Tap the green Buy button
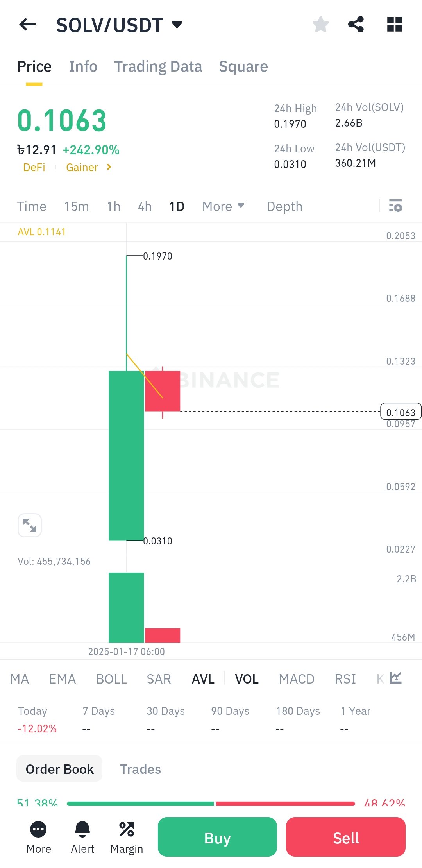Viewport: 422px width, 868px height. point(217,837)
